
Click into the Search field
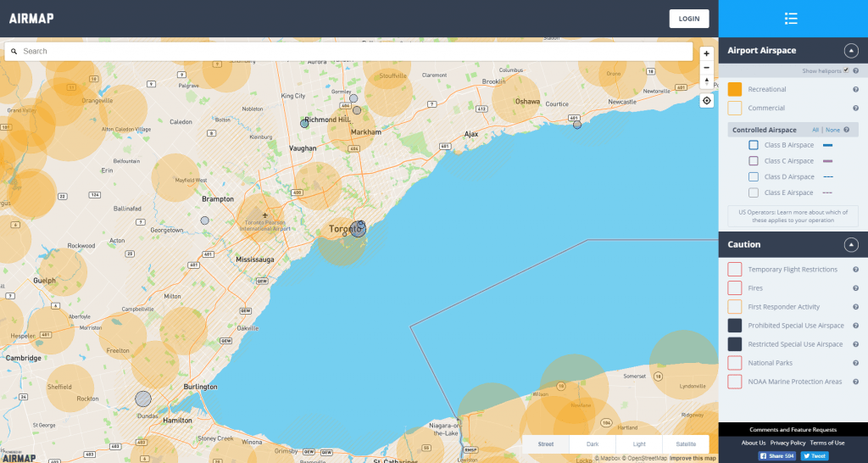tap(348, 52)
